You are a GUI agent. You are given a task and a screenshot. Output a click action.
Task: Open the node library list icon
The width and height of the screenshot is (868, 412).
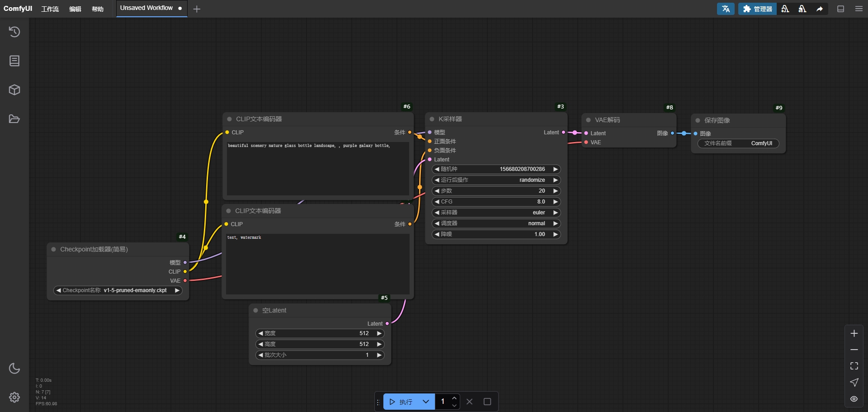(x=14, y=61)
